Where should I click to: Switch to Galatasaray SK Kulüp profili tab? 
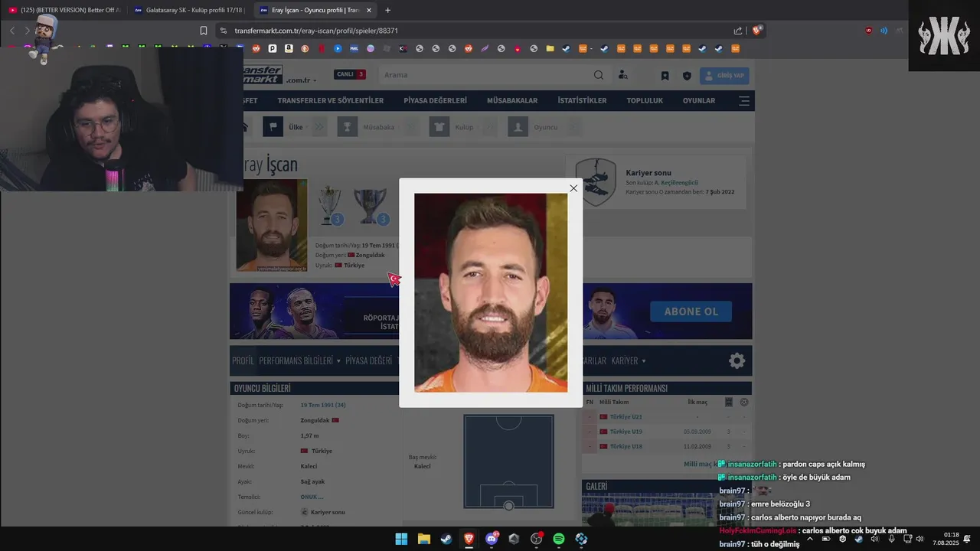coord(188,10)
